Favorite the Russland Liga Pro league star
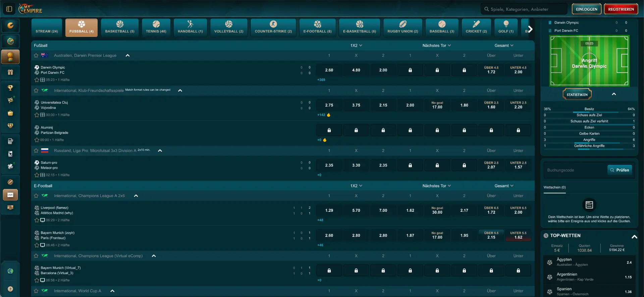644x297 pixels. pyautogui.click(x=36, y=151)
